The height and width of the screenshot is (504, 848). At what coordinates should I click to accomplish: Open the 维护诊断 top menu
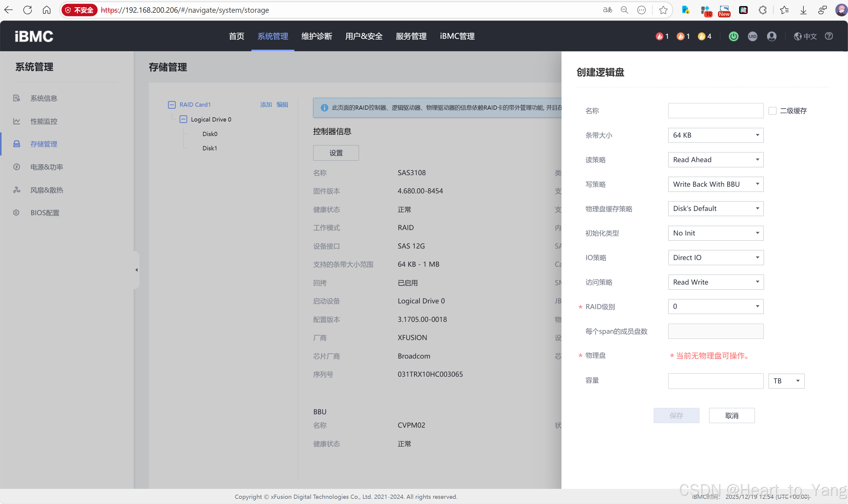[316, 36]
